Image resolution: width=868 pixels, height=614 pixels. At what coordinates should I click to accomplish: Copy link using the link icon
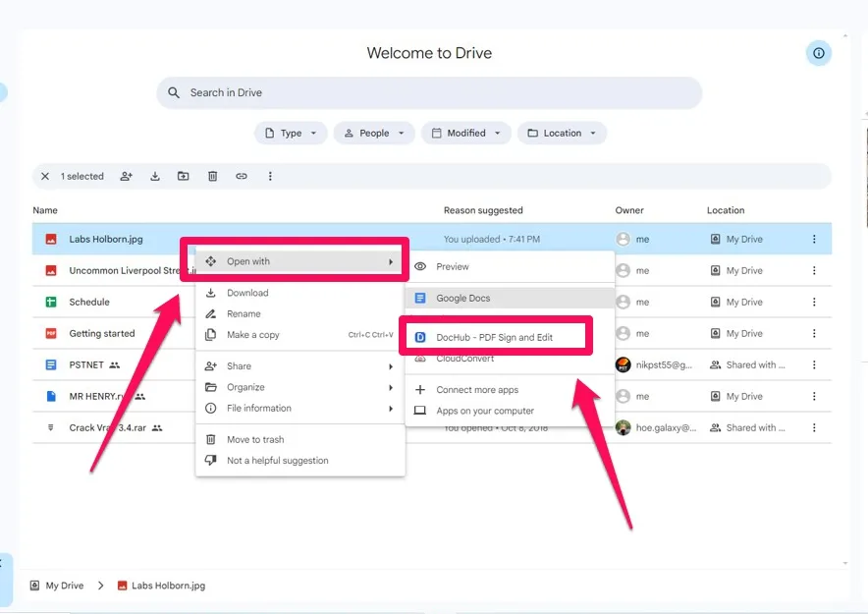tap(242, 176)
